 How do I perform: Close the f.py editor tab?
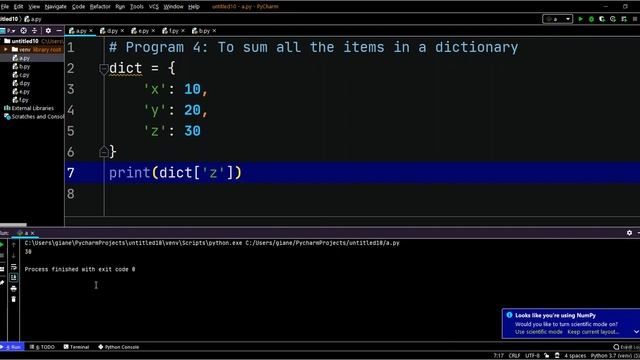pos(183,31)
